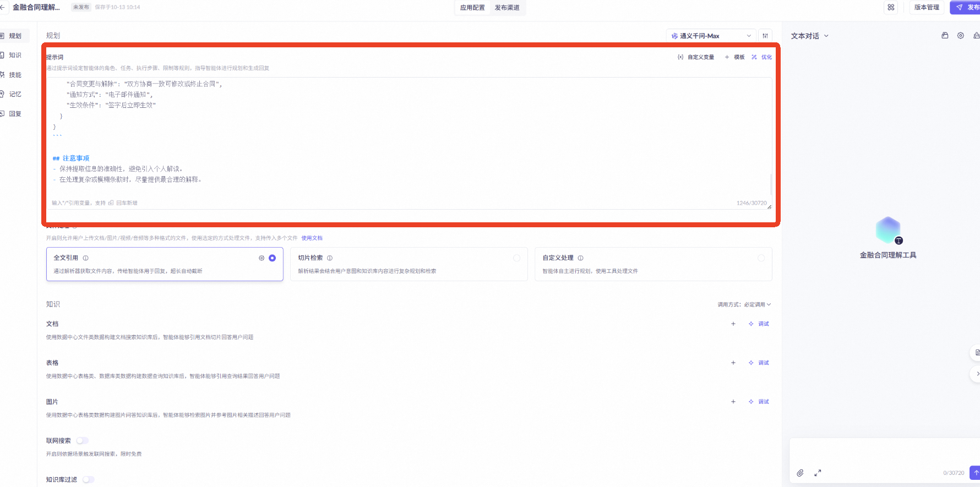Expand the chat input box

[x=818, y=473]
